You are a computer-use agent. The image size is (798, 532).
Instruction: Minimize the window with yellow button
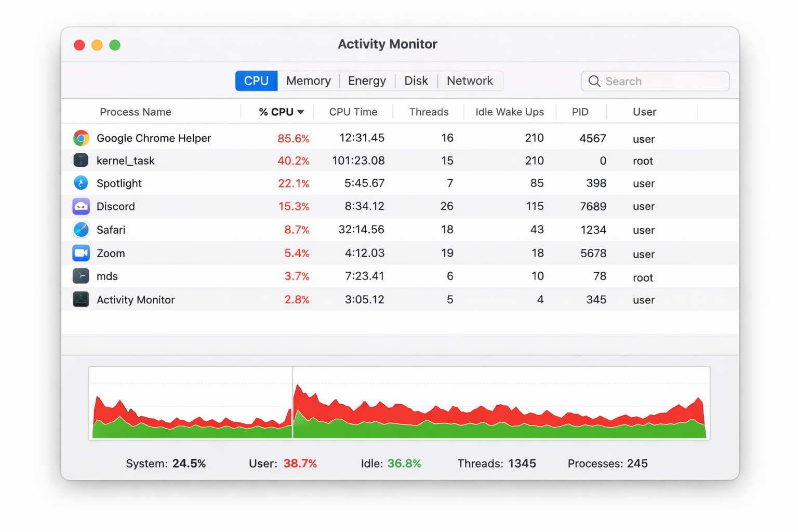[97, 45]
